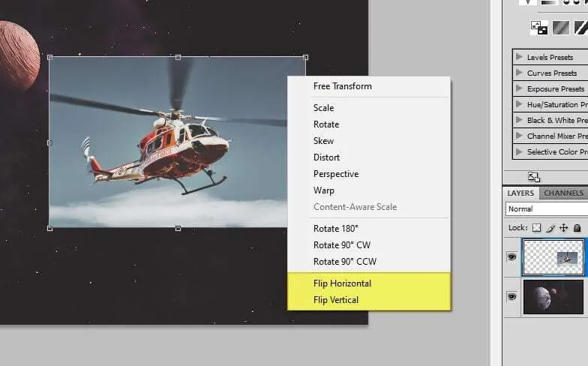Switch to the Channels tab
This screenshot has height=366, width=588.
564,193
